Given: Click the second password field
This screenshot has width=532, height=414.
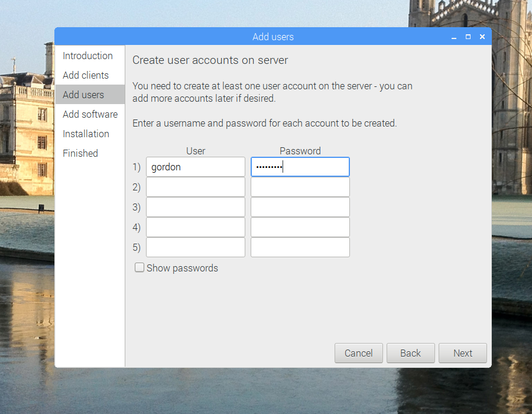Looking at the screenshot, I should [300, 187].
